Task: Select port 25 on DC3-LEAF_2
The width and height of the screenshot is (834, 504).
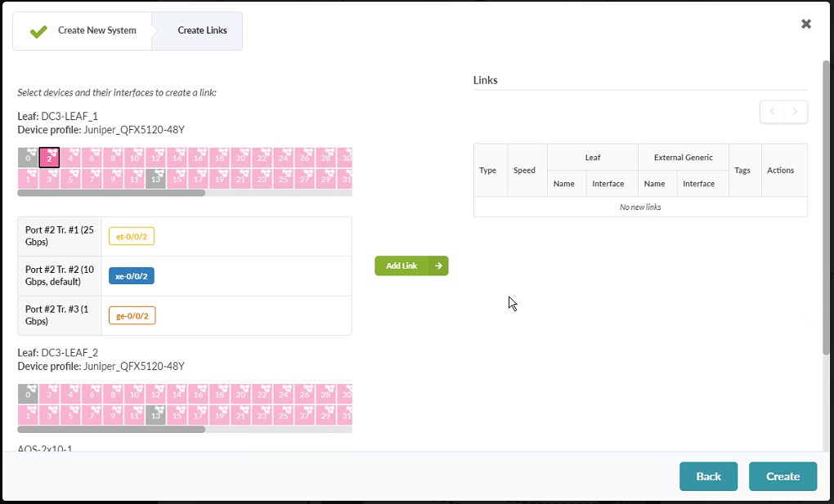Action: click(x=283, y=415)
